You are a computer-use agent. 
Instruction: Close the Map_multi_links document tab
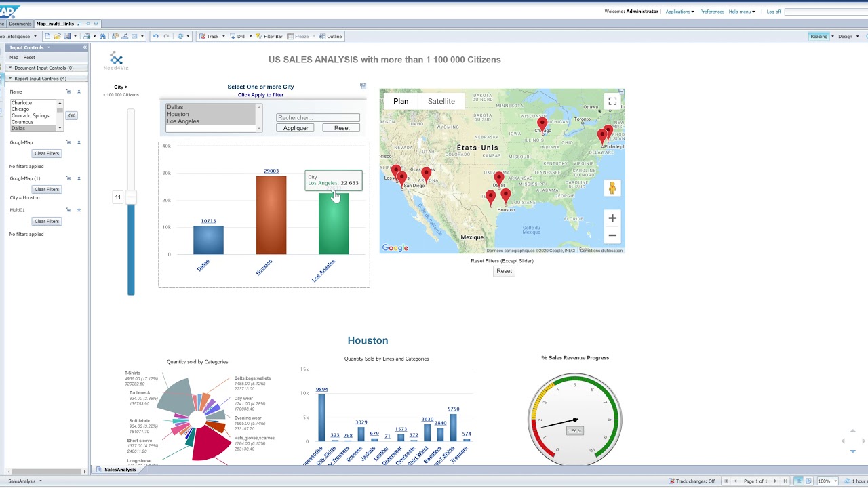[96, 24]
